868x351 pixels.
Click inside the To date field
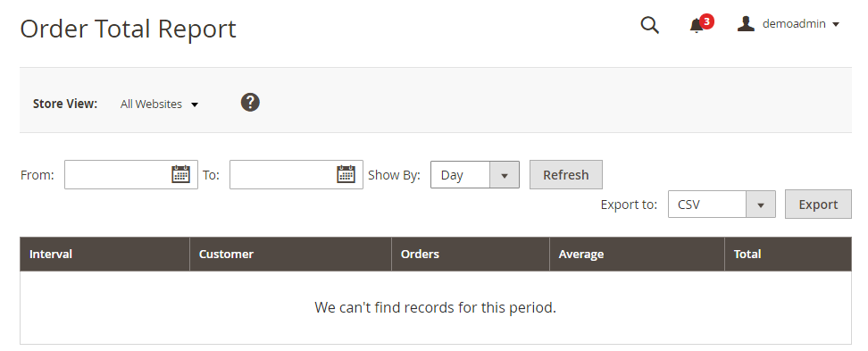[283, 174]
